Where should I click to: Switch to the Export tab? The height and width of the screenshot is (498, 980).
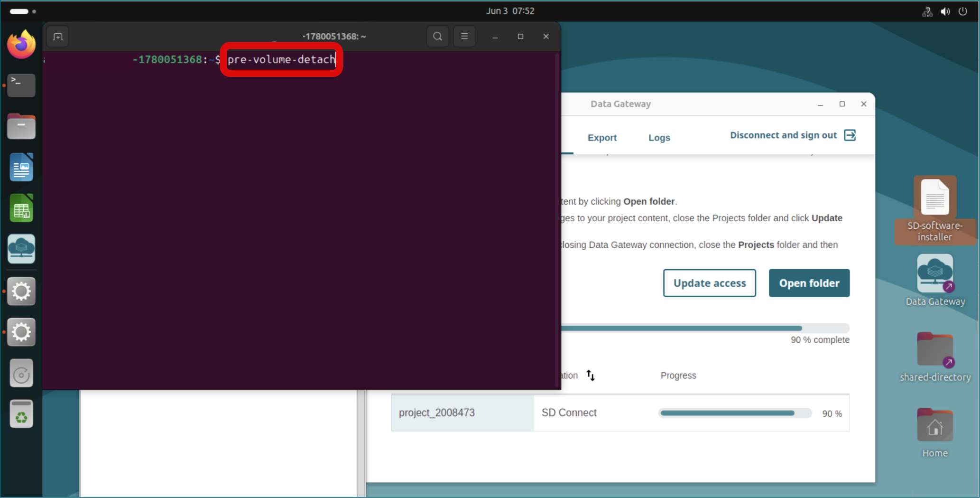(602, 138)
